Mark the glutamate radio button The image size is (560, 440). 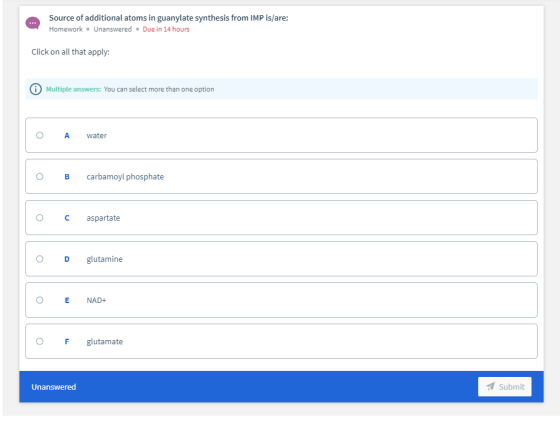40,341
